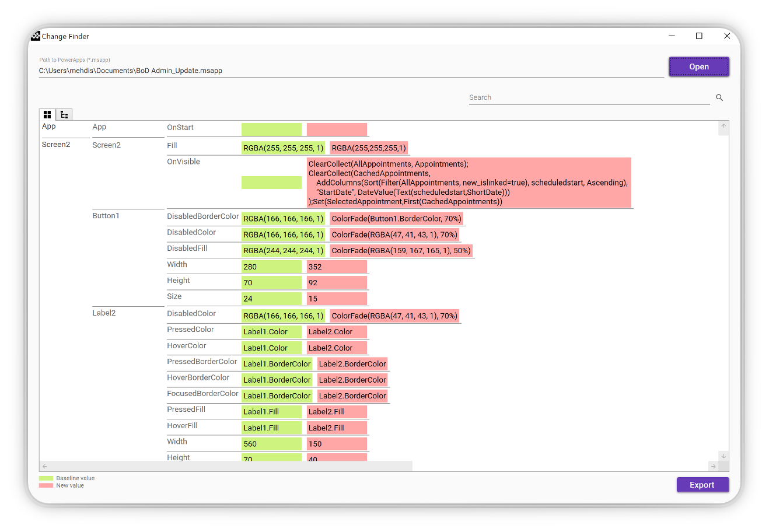Click the search magnifier icon

719,97
